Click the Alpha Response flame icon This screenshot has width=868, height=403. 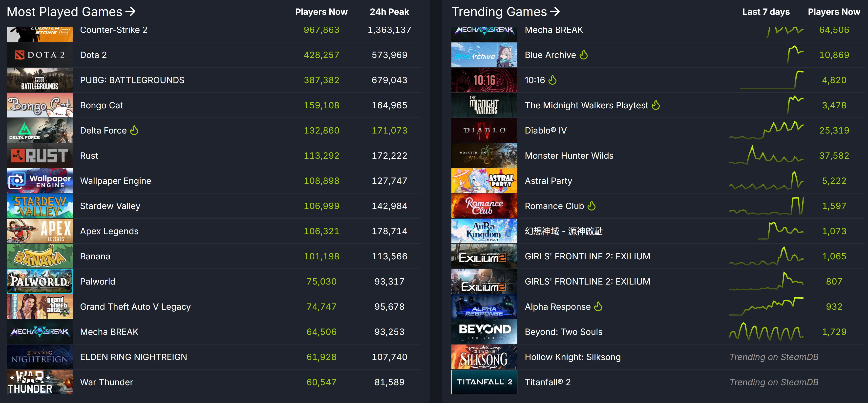click(598, 306)
